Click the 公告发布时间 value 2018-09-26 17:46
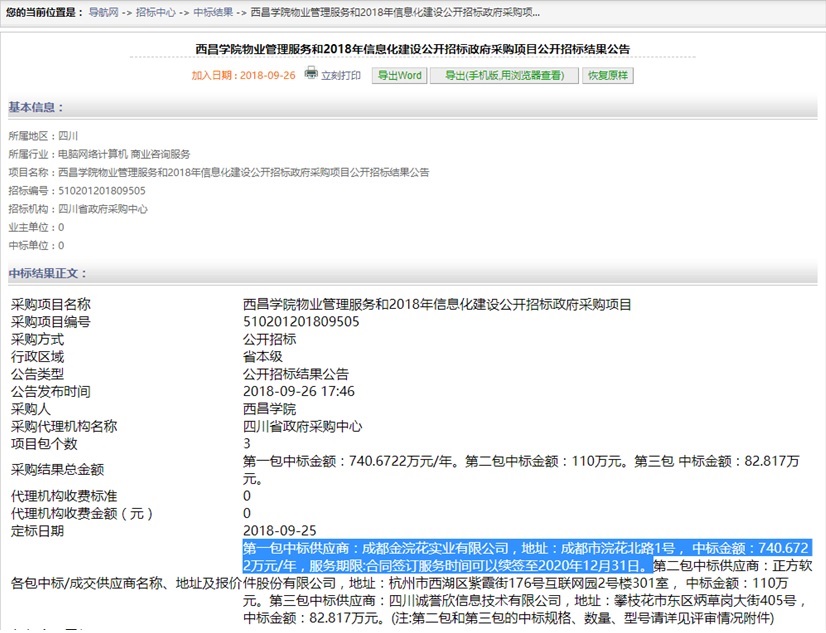The image size is (826, 633). 298,391
